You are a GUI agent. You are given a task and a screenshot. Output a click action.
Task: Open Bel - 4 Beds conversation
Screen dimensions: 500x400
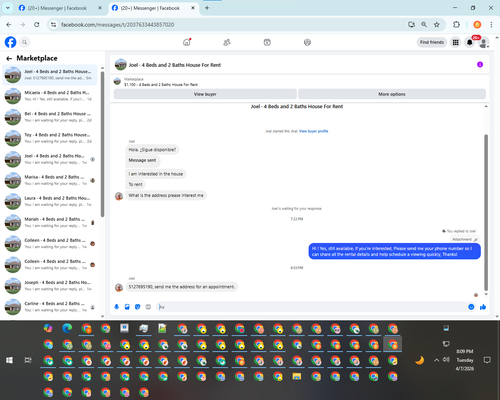pyautogui.click(x=50, y=117)
